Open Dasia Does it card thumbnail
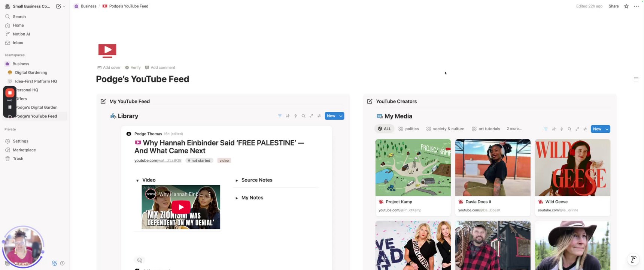 (x=493, y=168)
